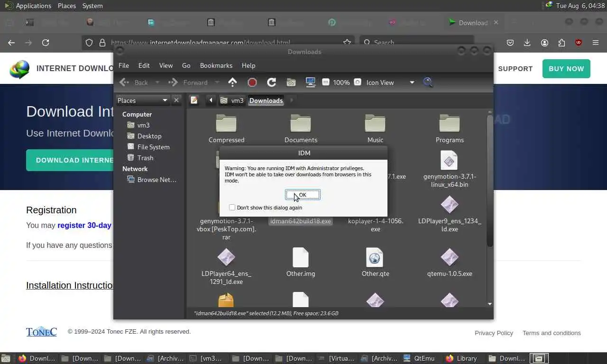607x364 pixels.
Task: Open the Firefox downloads panel icon
Action: (527, 43)
